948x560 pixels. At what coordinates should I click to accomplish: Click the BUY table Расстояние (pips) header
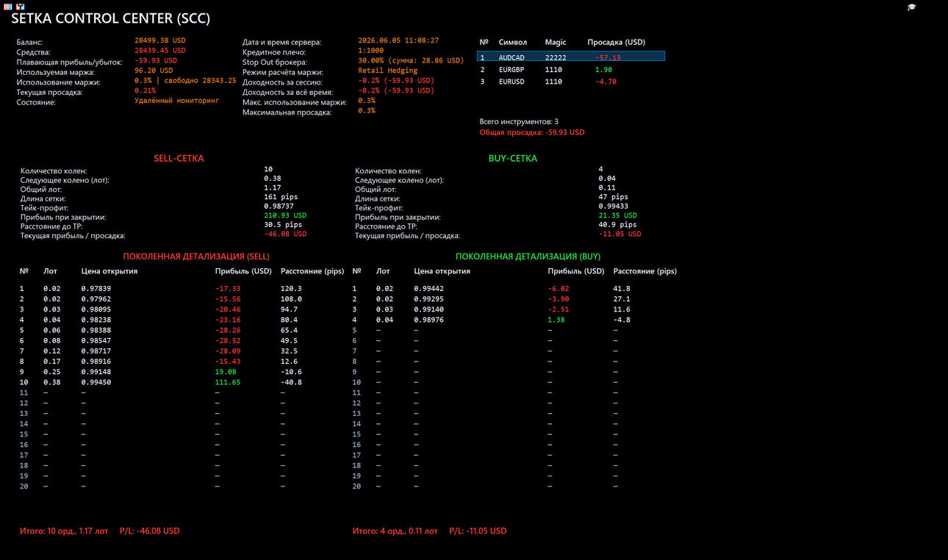point(645,271)
